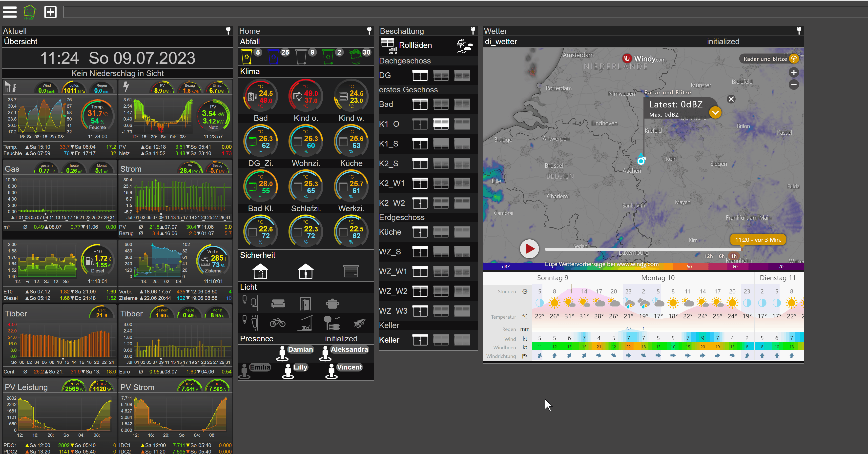Select the Montag 10 forecast day

tap(658, 278)
